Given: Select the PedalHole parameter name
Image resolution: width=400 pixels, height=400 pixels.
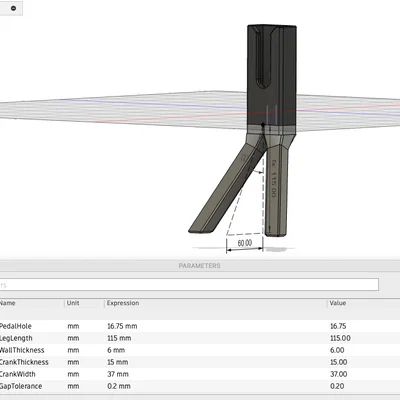Looking at the screenshot, I should click(16, 326).
